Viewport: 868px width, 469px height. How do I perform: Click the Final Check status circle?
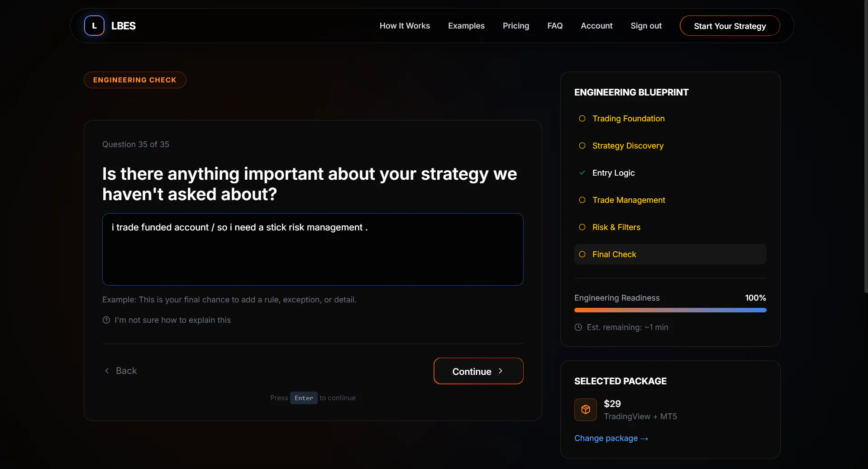[x=582, y=254]
